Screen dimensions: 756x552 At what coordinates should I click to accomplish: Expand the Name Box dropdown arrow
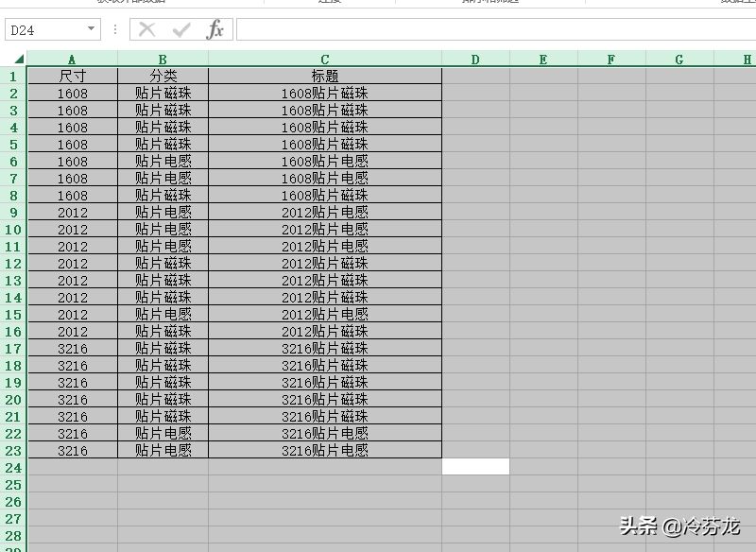[91, 28]
